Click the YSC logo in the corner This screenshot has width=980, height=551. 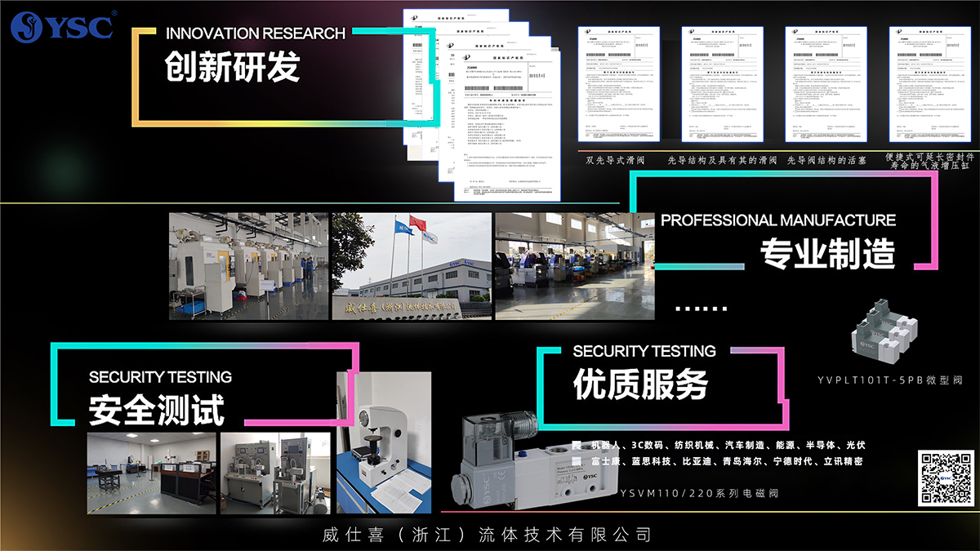tap(63, 25)
